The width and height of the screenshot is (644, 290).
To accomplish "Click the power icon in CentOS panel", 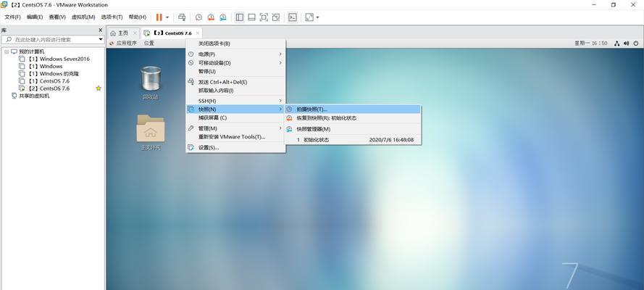I will tap(636, 43).
